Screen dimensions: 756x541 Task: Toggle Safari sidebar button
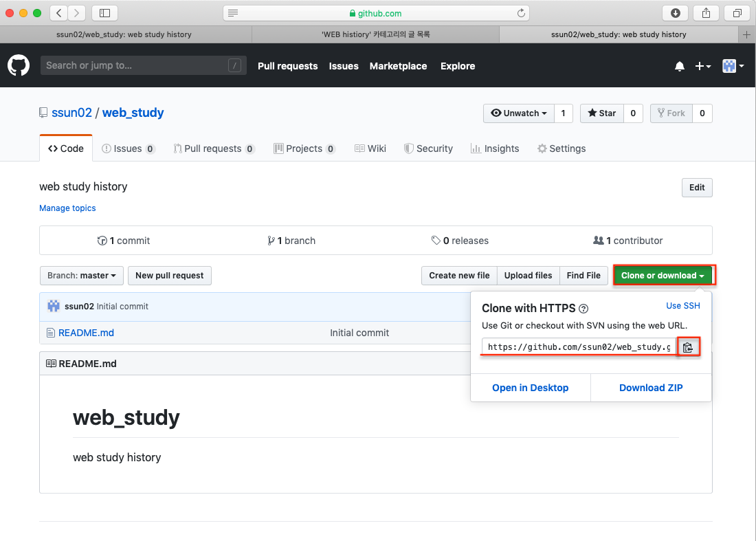pyautogui.click(x=104, y=13)
